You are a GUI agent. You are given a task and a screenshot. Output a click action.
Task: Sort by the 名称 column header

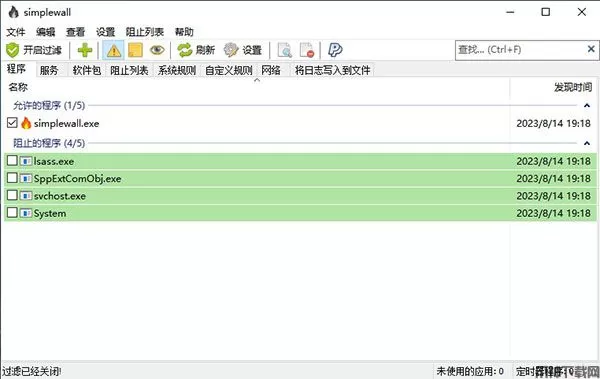pyautogui.click(x=18, y=87)
